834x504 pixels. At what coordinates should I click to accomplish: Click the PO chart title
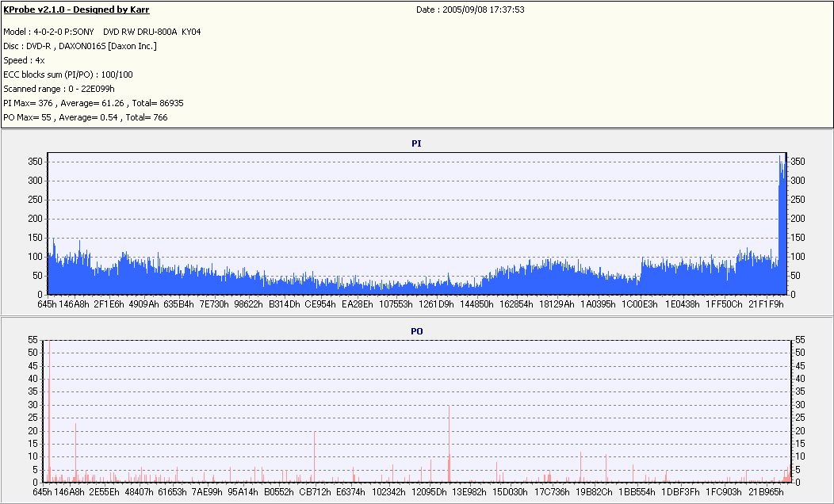click(x=416, y=331)
